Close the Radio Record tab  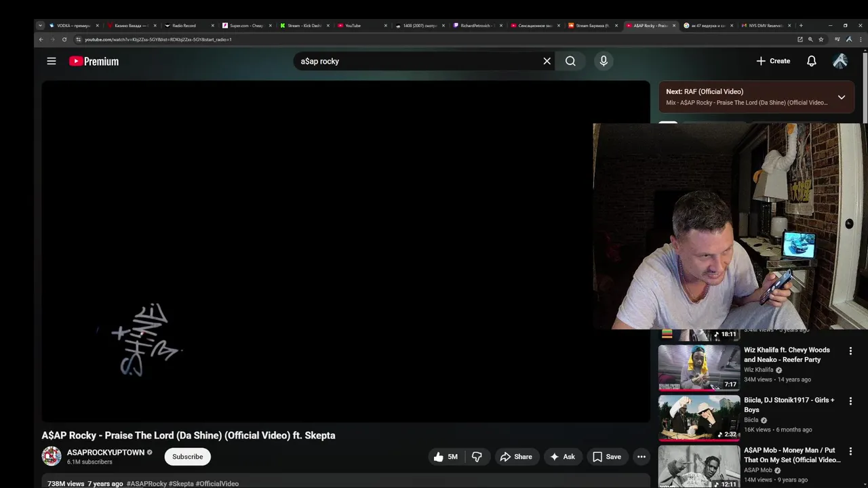pos(212,26)
